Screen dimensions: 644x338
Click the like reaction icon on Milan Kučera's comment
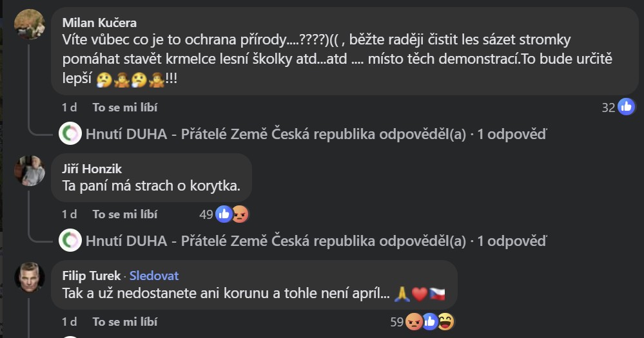pos(626,108)
